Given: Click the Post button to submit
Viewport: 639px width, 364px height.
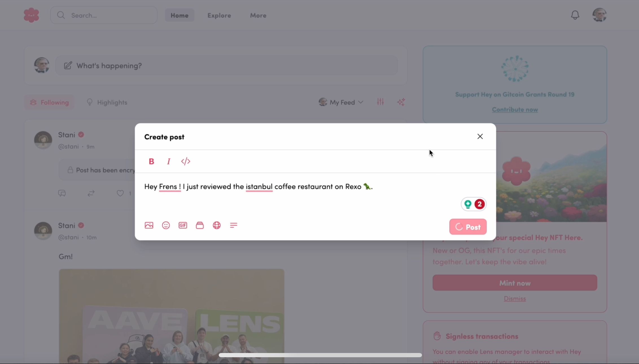Looking at the screenshot, I should (x=467, y=227).
